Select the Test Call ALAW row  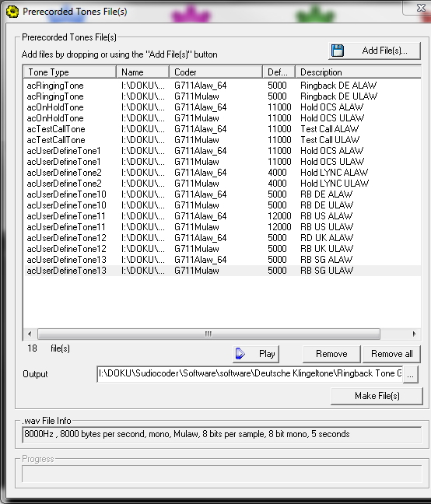pyautogui.click(x=223, y=129)
